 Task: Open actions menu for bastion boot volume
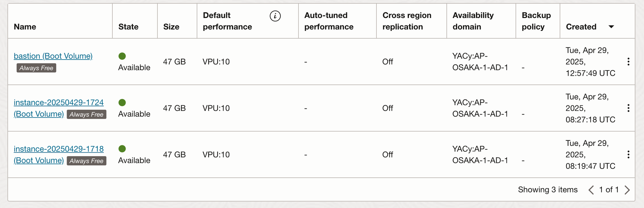tap(628, 62)
